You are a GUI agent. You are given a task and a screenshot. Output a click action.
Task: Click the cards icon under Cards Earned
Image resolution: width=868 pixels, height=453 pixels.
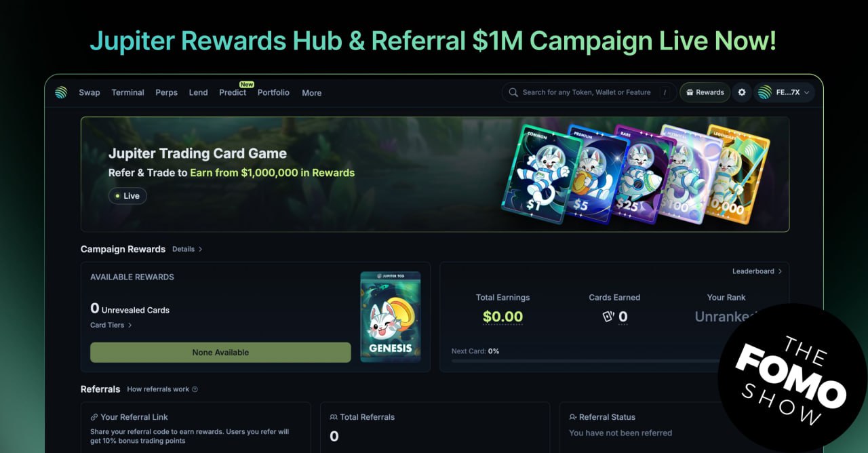click(608, 317)
